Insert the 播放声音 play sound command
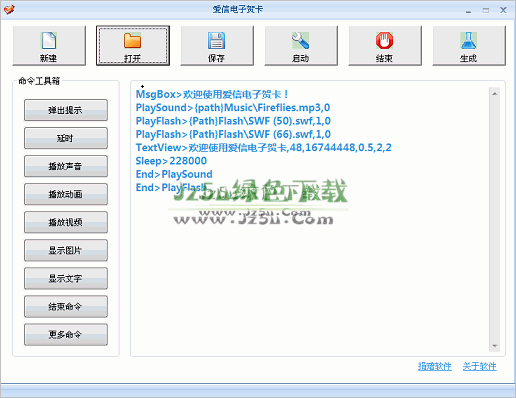Viewport: 516px width, 398px height. pos(66,166)
